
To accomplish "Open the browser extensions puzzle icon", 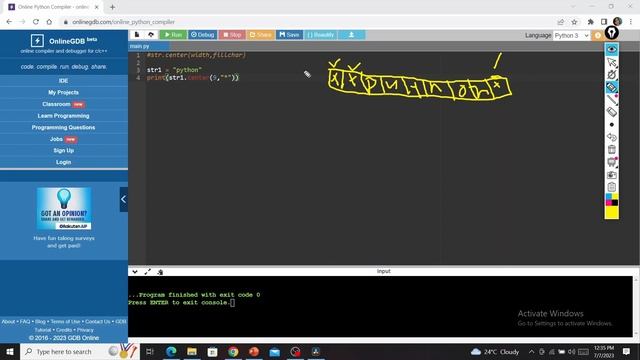I will coord(590,22).
